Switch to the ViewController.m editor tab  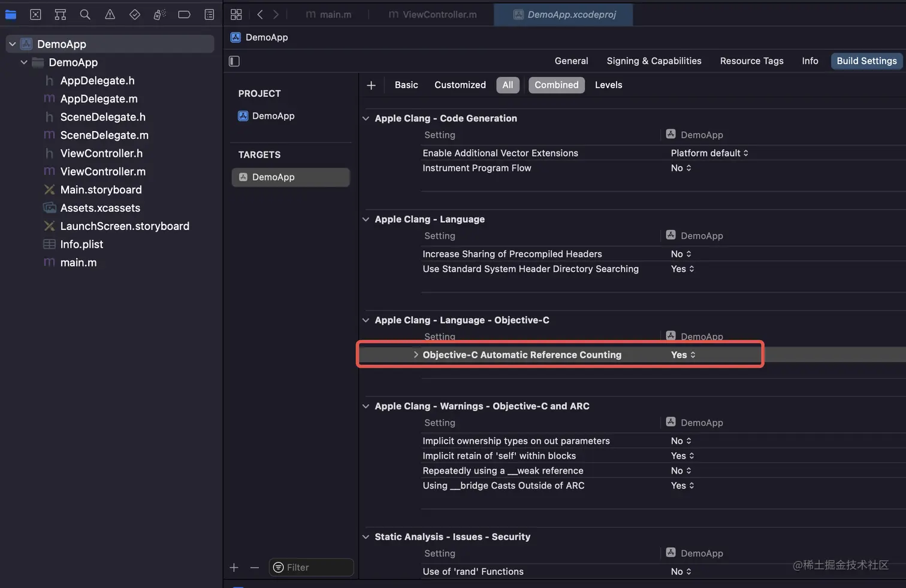(433, 14)
